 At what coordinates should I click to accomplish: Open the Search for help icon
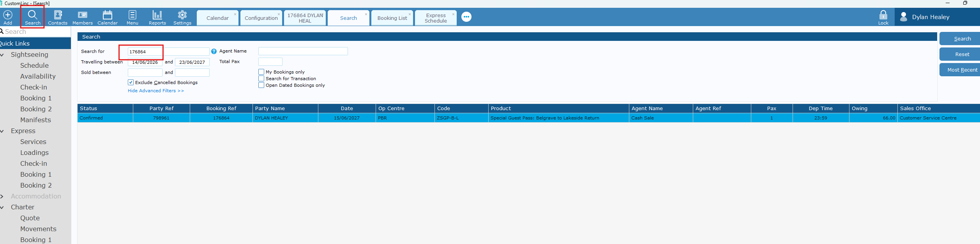(214, 51)
